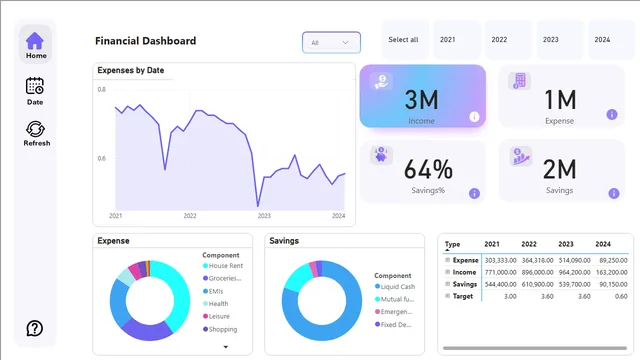Click the 896,000.00 income cell
The image size is (640, 360).
tap(538, 272)
